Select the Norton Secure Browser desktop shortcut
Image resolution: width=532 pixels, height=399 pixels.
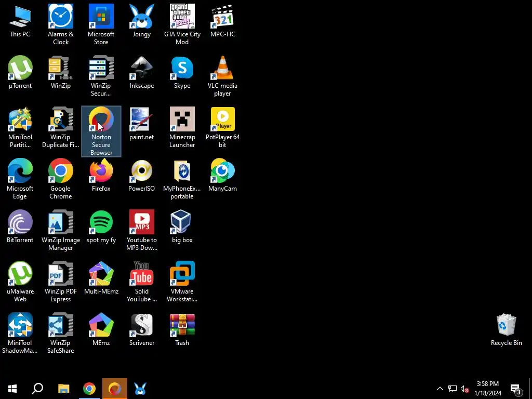pos(101,131)
